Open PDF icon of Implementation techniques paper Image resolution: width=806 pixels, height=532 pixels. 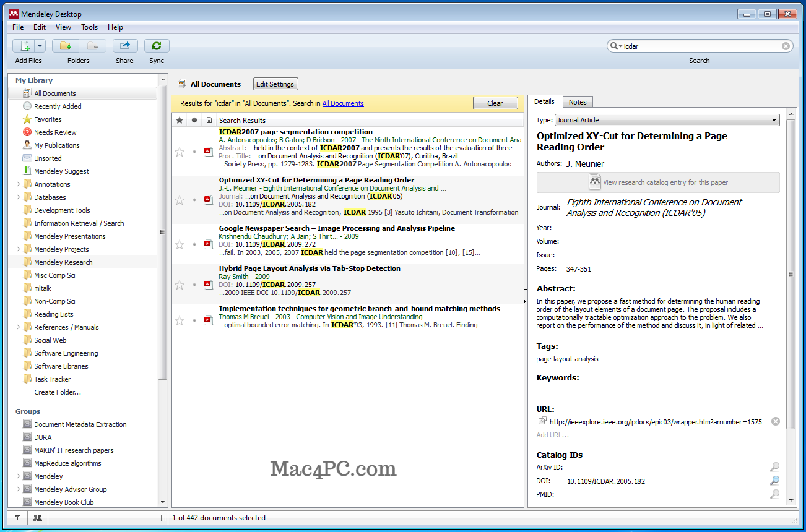click(x=209, y=320)
